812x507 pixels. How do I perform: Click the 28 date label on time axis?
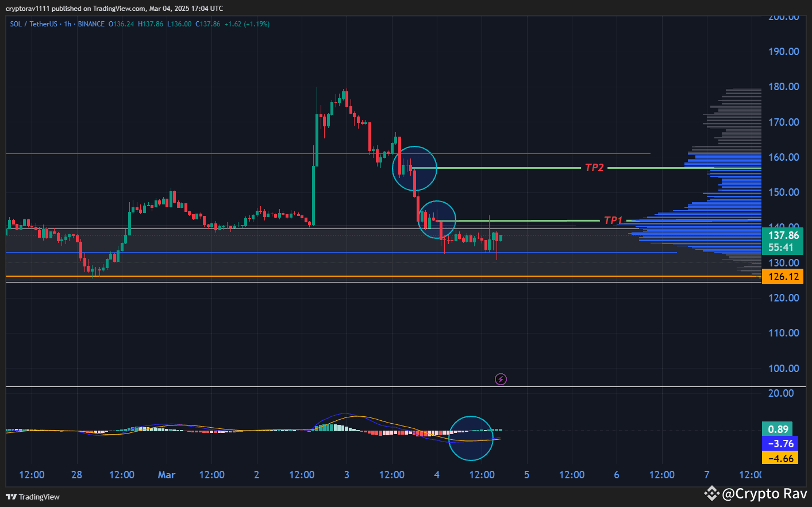76,475
